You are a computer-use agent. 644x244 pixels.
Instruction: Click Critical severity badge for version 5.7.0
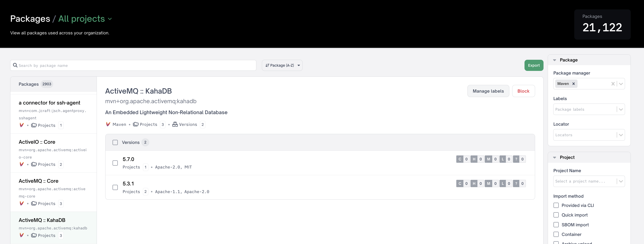tap(460, 159)
